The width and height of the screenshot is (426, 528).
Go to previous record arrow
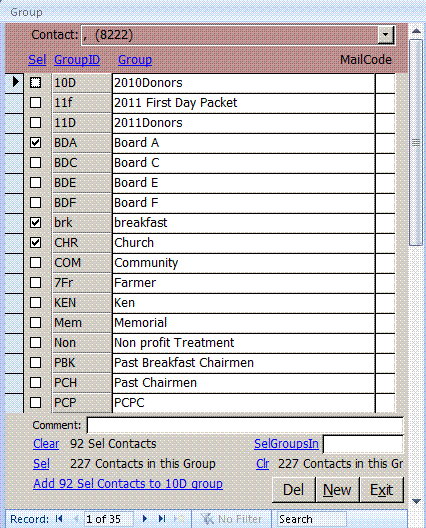pos(76,519)
